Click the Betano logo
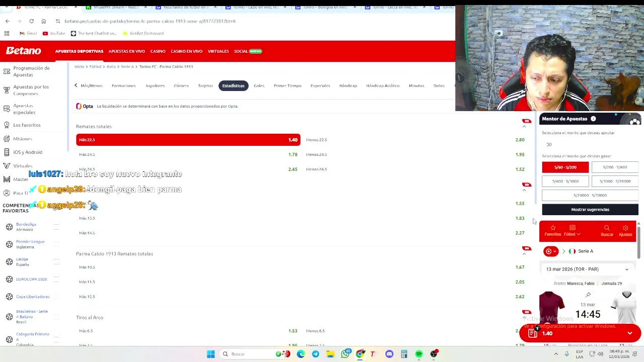644x362 pixels. 23,51
